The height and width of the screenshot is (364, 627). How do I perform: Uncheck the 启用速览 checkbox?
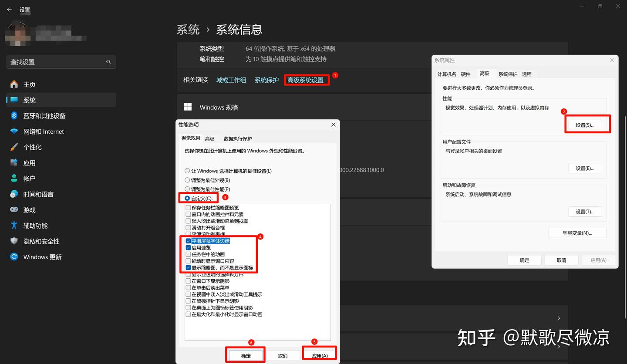click(x=189, y=248)
